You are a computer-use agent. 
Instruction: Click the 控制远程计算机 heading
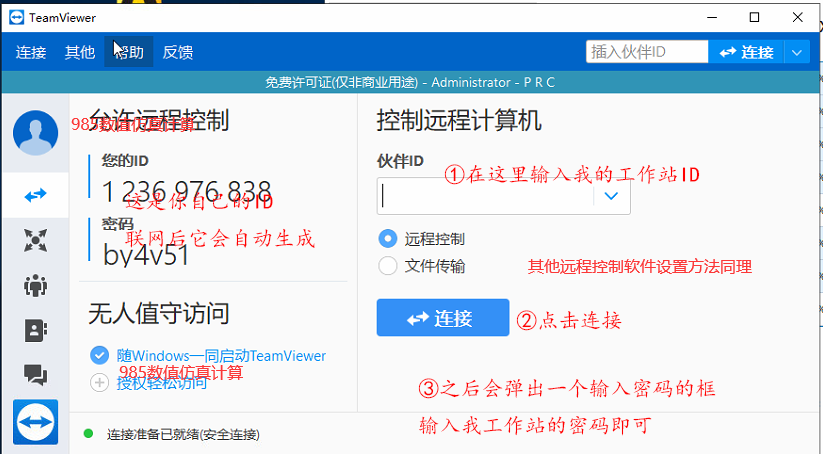point(459,121)
